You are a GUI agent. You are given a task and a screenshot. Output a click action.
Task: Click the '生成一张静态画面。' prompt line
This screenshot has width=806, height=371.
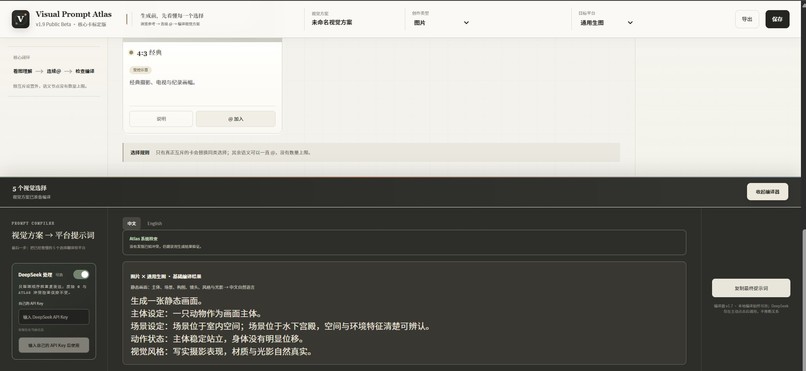(x=167, y=301)
